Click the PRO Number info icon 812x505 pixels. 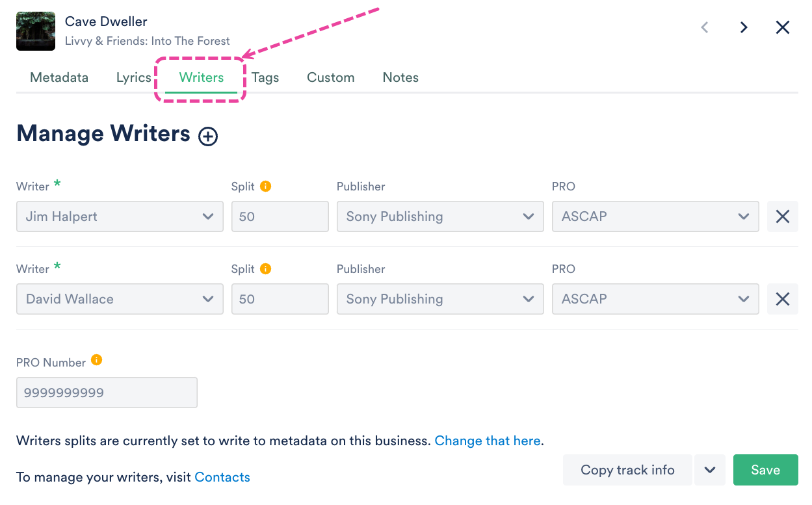pyautogui.click(x=96, y=359)
